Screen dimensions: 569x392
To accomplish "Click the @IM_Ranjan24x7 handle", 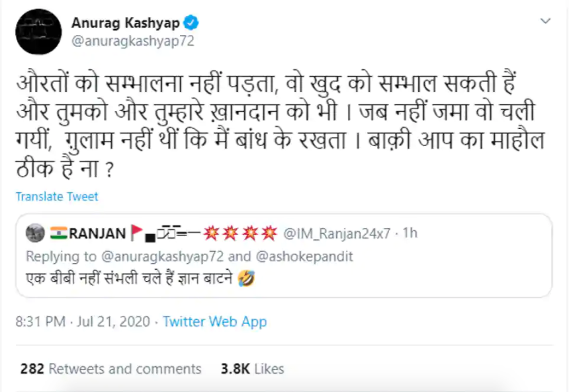I will [337, 233].
